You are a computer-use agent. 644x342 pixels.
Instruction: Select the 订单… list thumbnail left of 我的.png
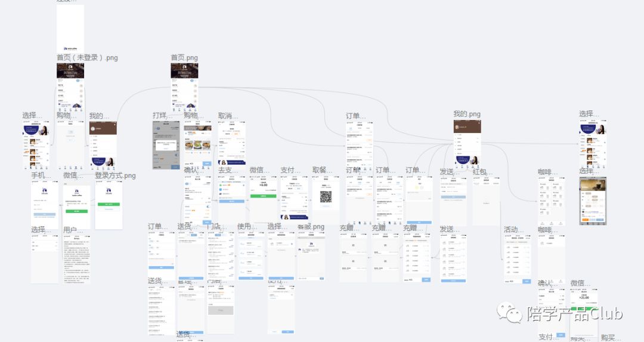click(x=360, y=145)
